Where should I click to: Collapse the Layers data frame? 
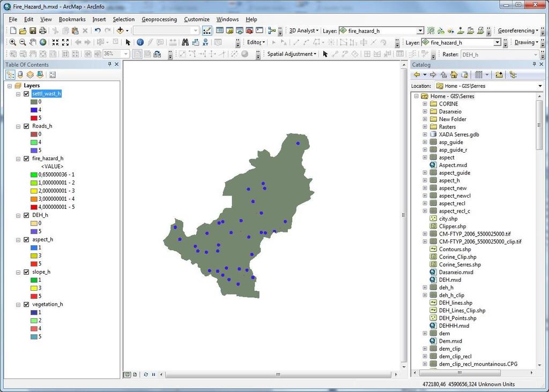[x=10, y=86]
